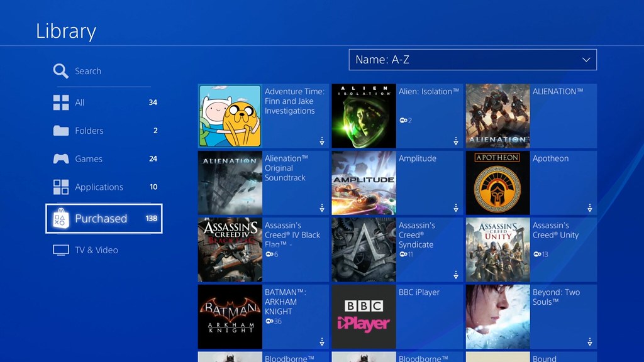644x362 pixels.
Task: Open Alien: Isolation from the library
Action: click(x=364, y=116)
